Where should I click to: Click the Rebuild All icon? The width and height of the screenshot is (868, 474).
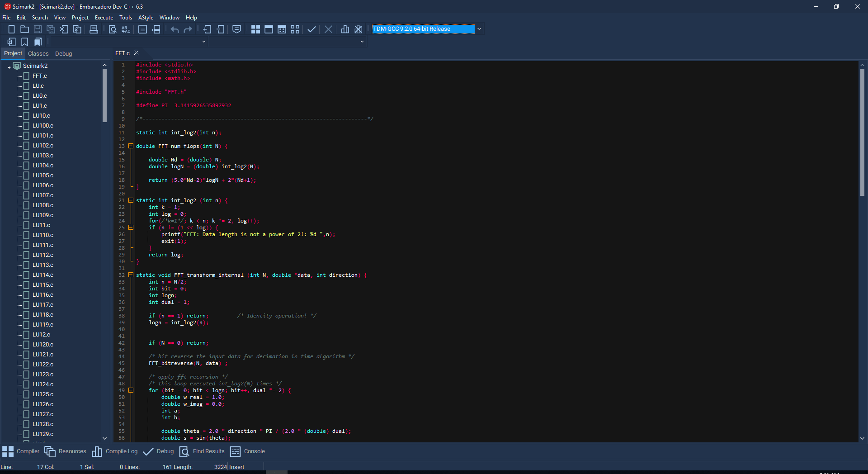(295, 29)
